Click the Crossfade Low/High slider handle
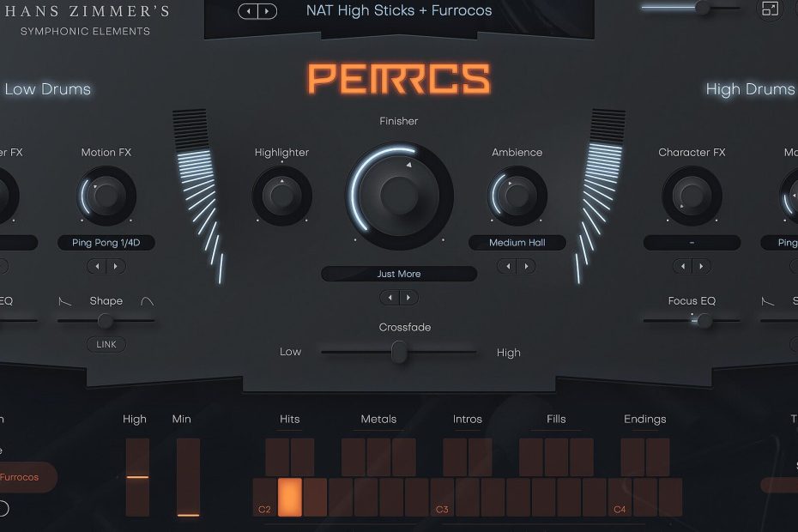Viewport: 798px width, 532px height. pos(399,352)
